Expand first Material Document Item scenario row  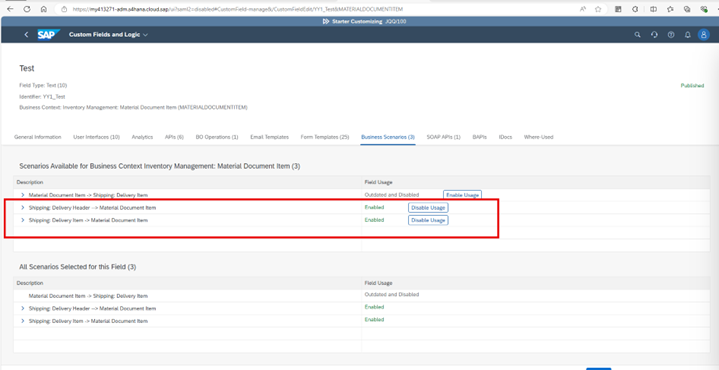(x=23, y=195)
